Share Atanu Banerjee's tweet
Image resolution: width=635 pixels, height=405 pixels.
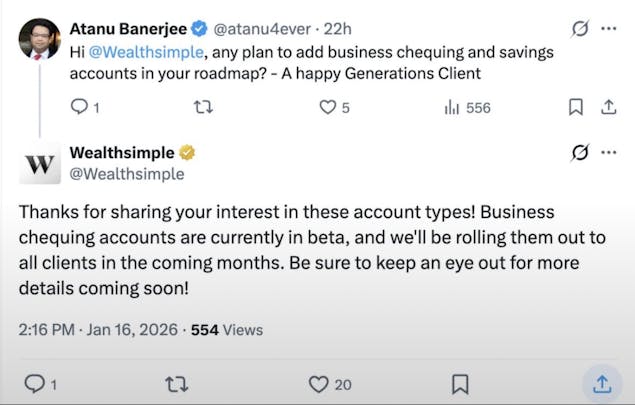608,107
